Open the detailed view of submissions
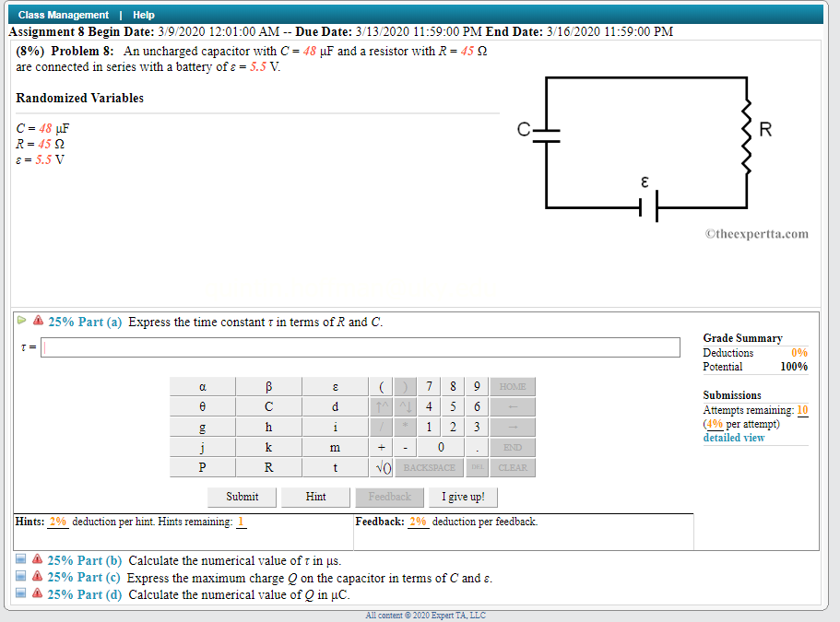 coord(733,437)
